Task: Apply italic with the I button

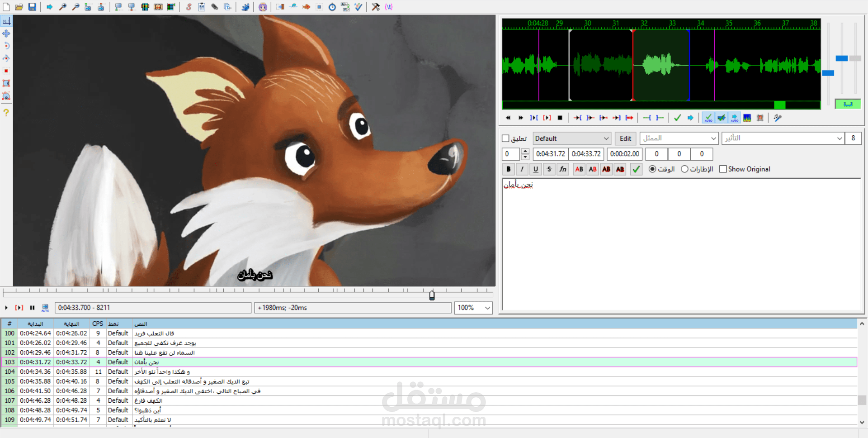Action: (x=522, y=169)
